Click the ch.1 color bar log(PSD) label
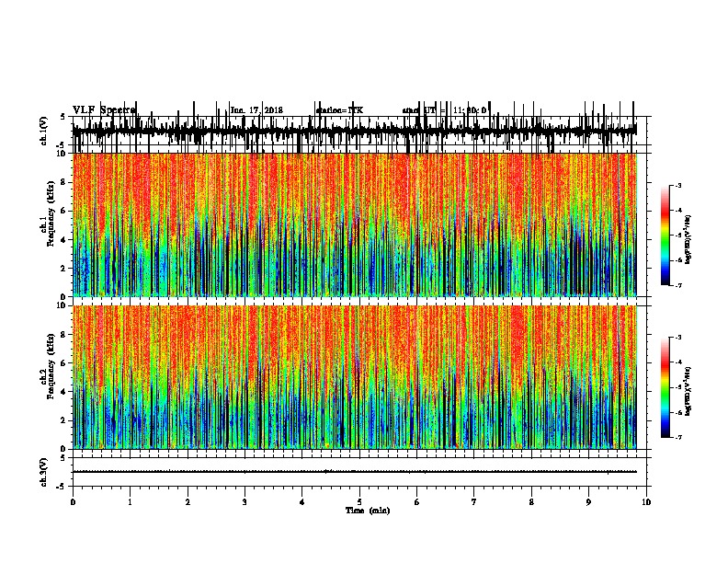 [688, 240]
